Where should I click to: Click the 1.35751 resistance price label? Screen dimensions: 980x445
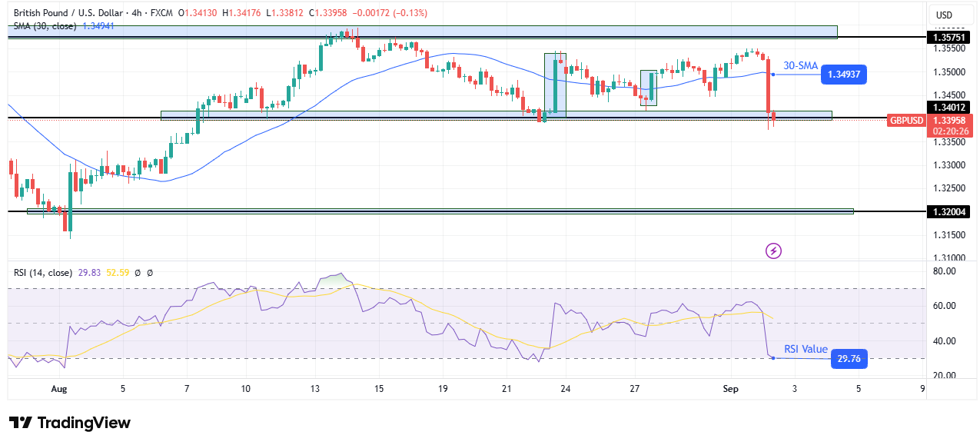click(x=950, y=37)
